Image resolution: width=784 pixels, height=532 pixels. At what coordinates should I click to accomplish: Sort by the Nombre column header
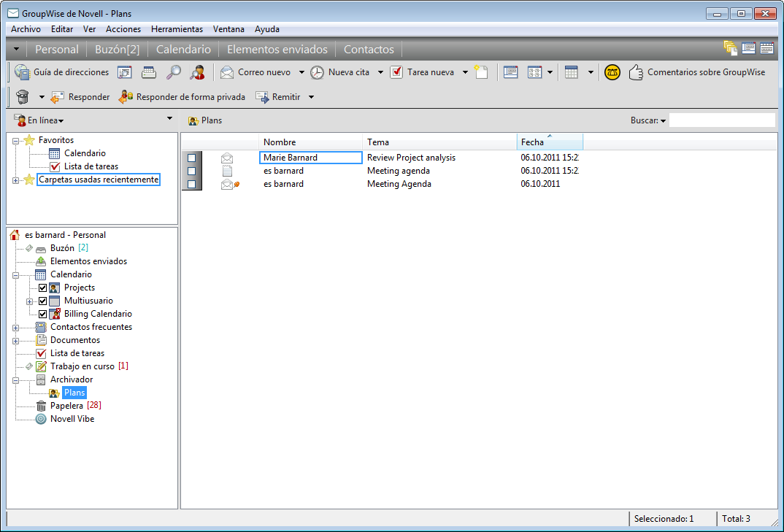(310, 142)
